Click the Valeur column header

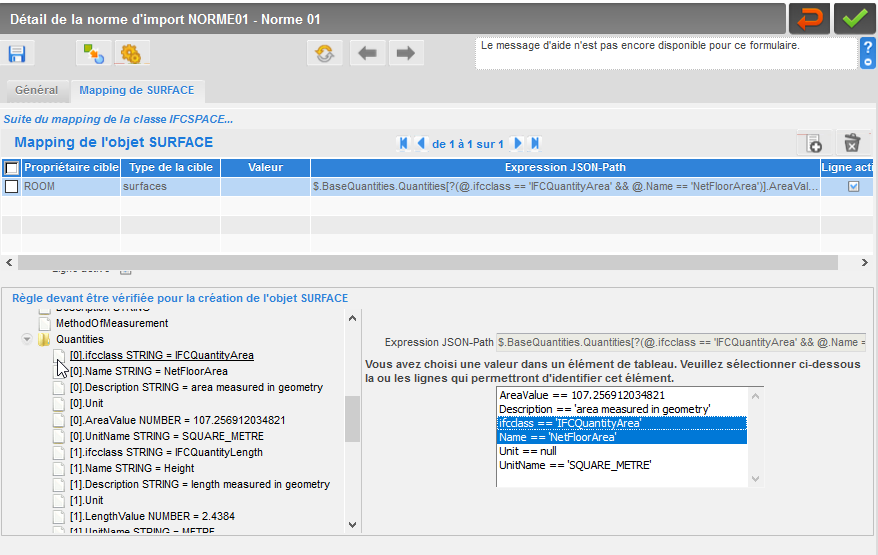point(265,167)
